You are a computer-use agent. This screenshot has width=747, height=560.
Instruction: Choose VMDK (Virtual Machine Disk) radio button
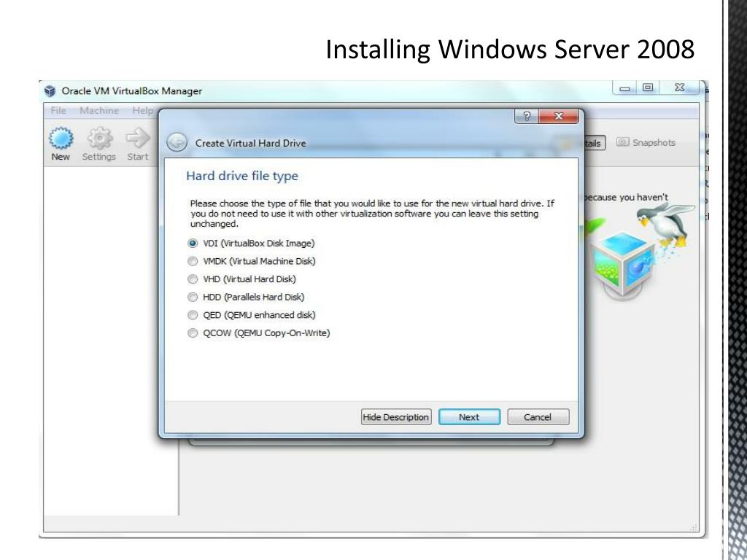coord(193,261)
